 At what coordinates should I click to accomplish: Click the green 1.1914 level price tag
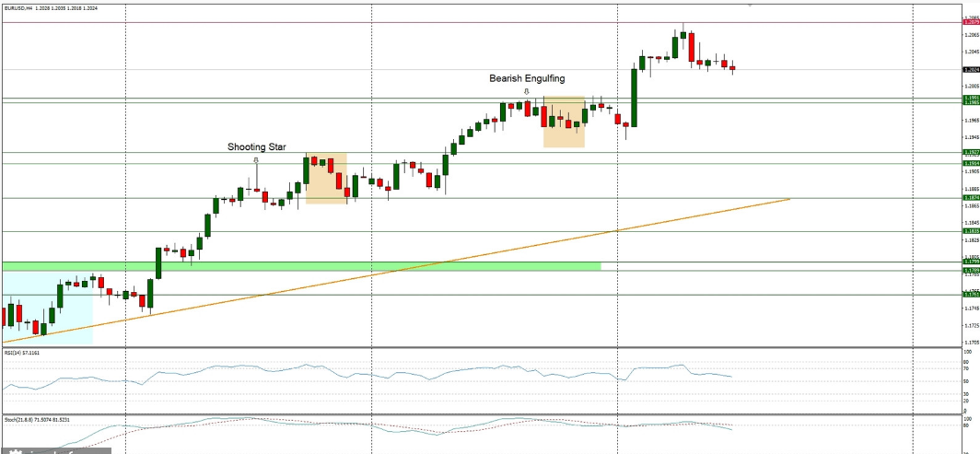click(970, 163)
